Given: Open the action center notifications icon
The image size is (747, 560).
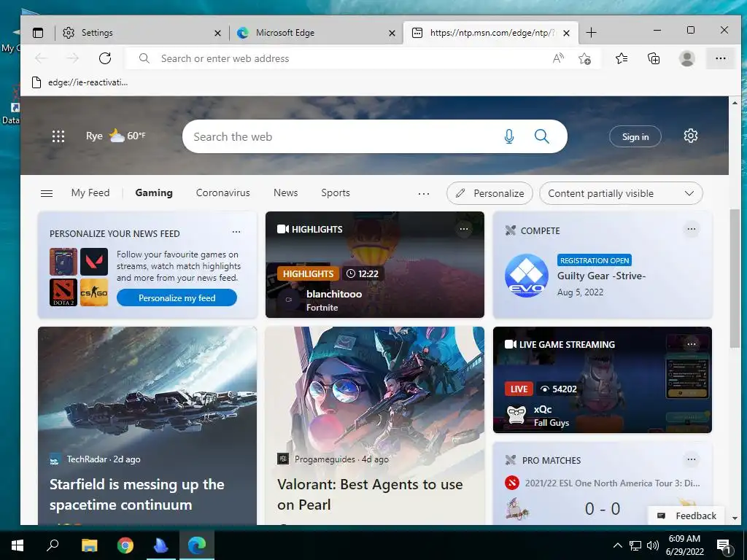Looking at the screenshot, I should (x=724, y=545).
